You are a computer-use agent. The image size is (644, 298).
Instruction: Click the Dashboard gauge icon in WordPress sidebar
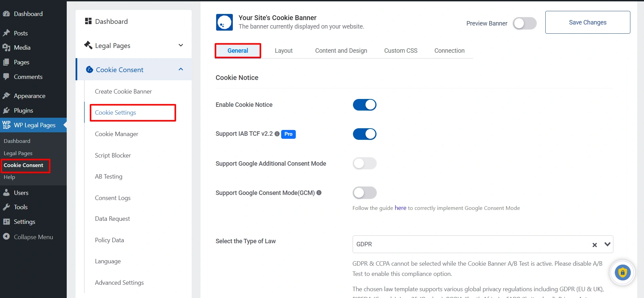6,14
